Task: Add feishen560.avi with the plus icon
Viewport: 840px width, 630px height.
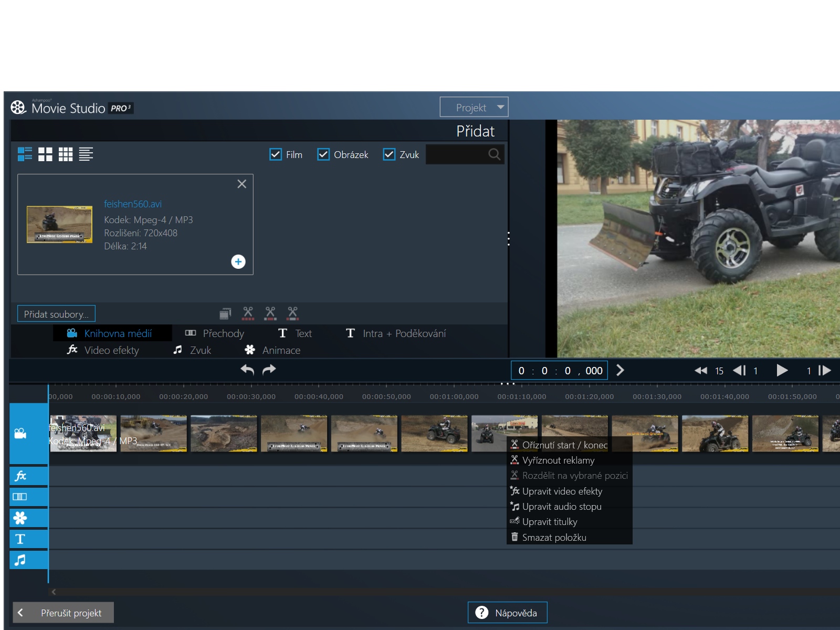Action: click(x=238, y=261)
